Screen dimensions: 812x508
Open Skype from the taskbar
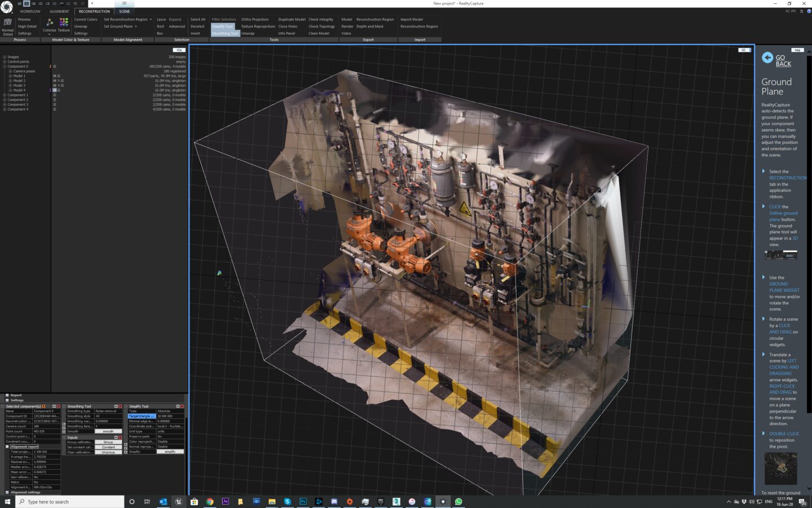288,501
